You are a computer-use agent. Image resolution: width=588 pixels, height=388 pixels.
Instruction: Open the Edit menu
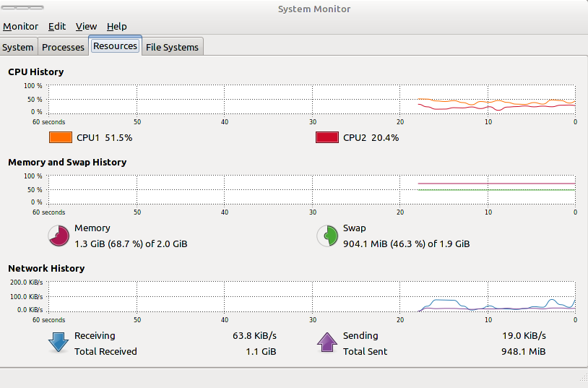click(x=57, y=26)
